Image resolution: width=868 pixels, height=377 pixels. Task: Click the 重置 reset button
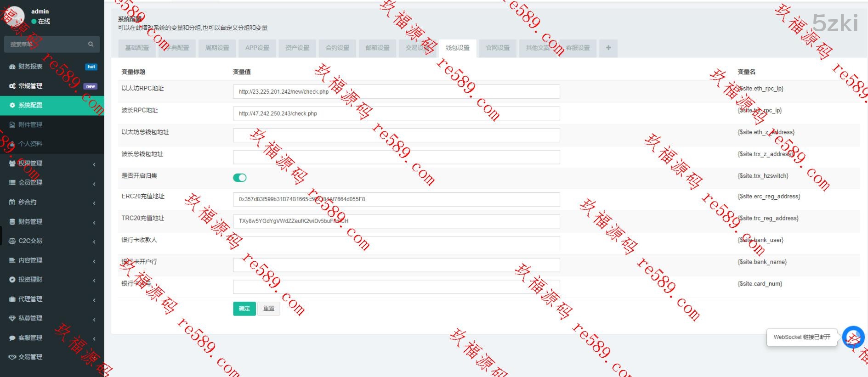(x=269, y=309)
